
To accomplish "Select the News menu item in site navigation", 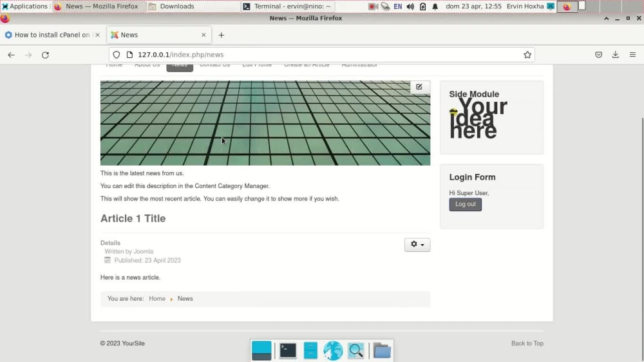I will (x=180, y=66).
